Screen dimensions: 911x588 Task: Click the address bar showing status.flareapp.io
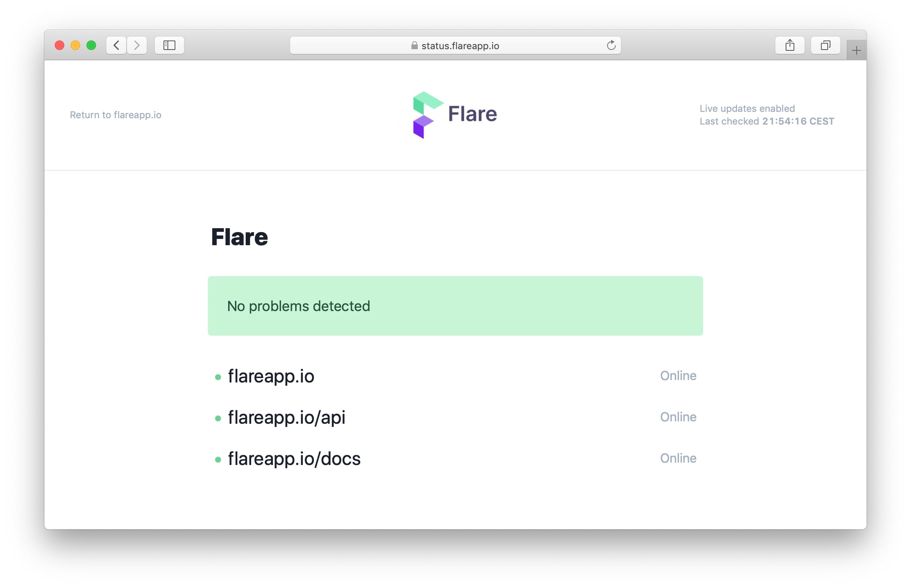click(455, 45)
